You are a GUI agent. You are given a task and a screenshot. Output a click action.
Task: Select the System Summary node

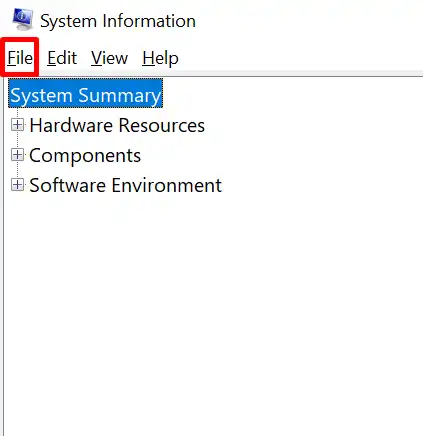pos(86,93)
